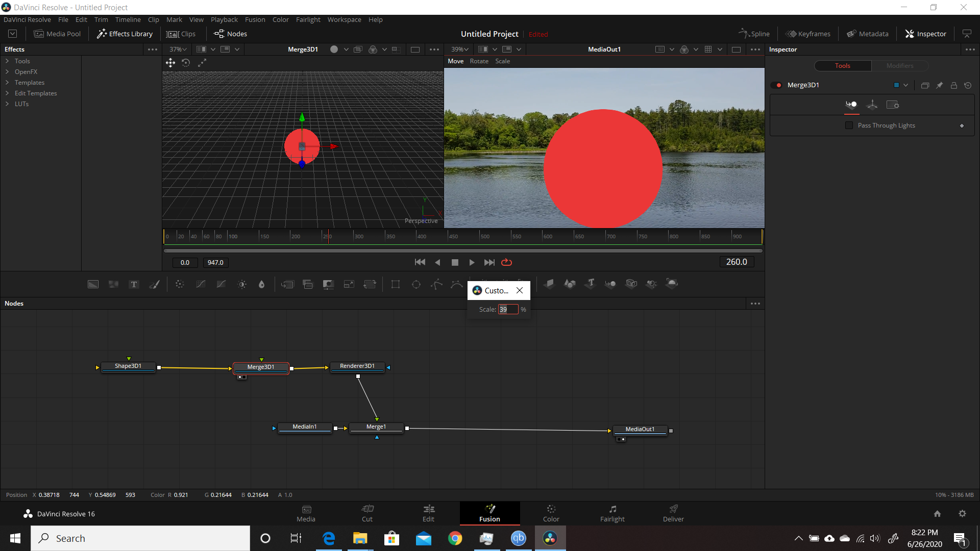Switch to the Modifiers tab
Screen dimensions: 980x551
899,65
